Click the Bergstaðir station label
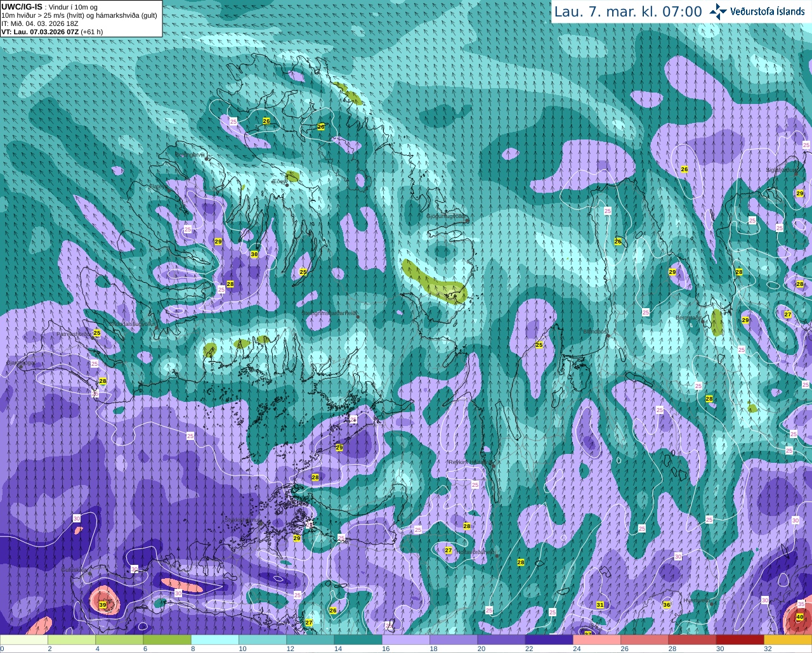Image resolution: width=812 pixels, height=653 pixels. click(x=688, y=318)
